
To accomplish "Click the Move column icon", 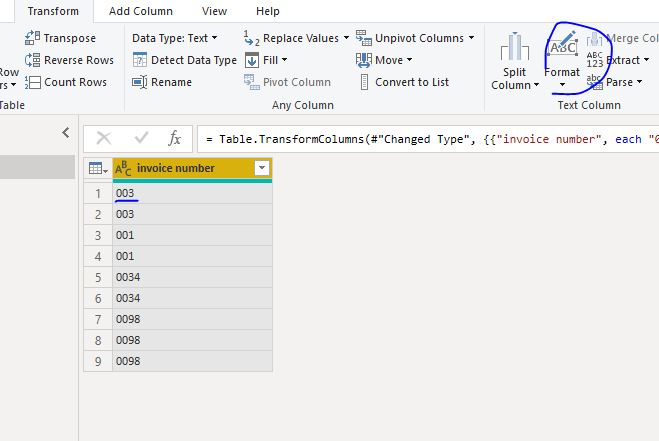I will click(x=364, y=60).
